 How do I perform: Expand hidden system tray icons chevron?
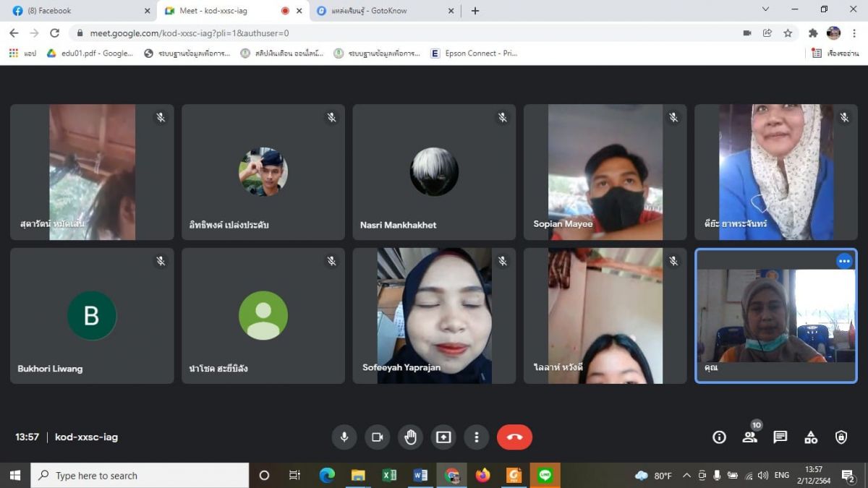click(686, 475)
